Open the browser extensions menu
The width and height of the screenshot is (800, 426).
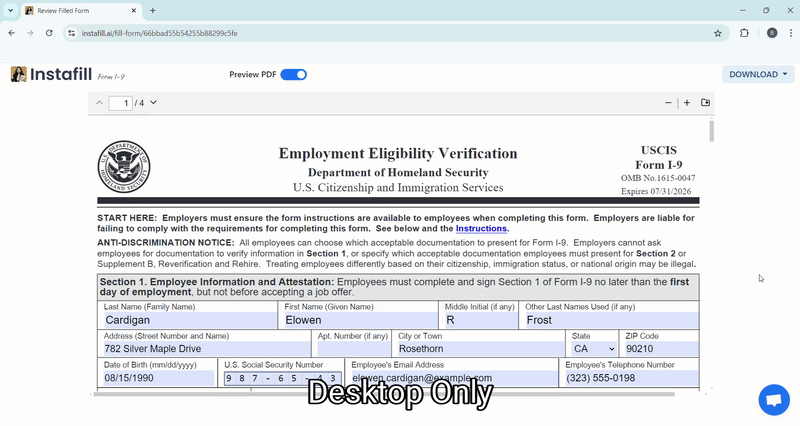744,33
